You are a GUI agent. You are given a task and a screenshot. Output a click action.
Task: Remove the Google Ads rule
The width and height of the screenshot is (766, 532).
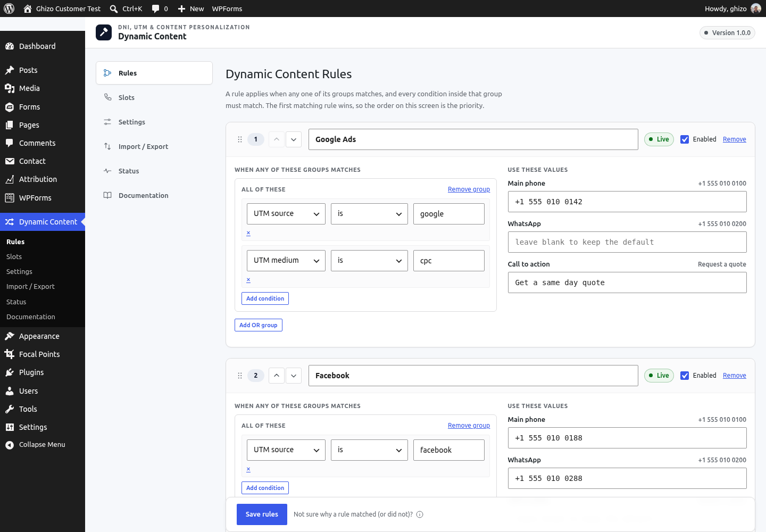(x=735, y=139)
